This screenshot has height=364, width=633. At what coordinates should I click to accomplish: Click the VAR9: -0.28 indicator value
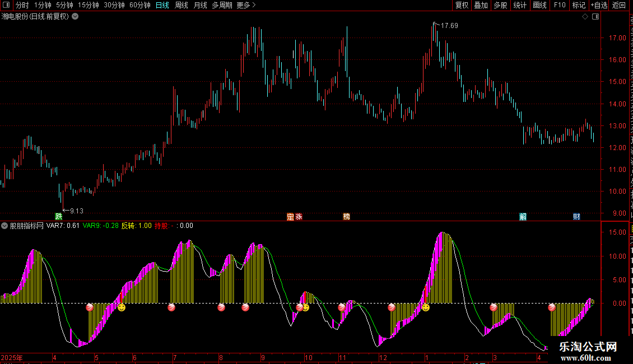coord(100,226)
